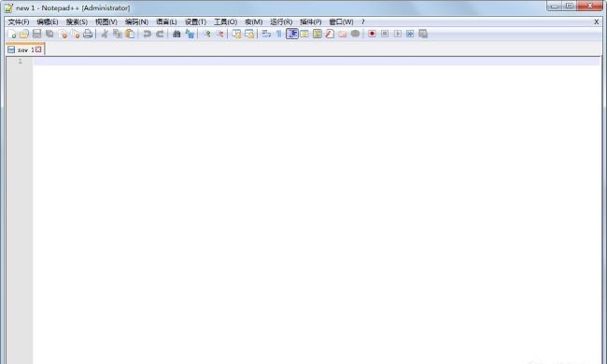Open the 编辑(E) menu
The image size is (607, 364).
pyautogui.click(x=48, y=22)
